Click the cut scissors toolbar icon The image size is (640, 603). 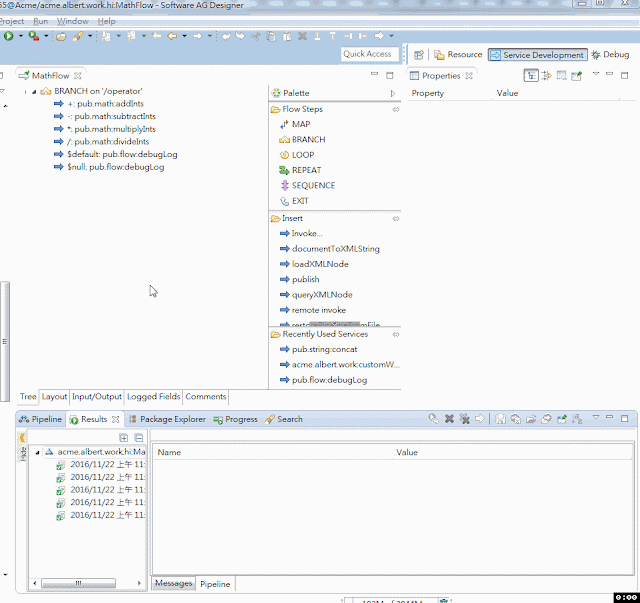(256, 36)
